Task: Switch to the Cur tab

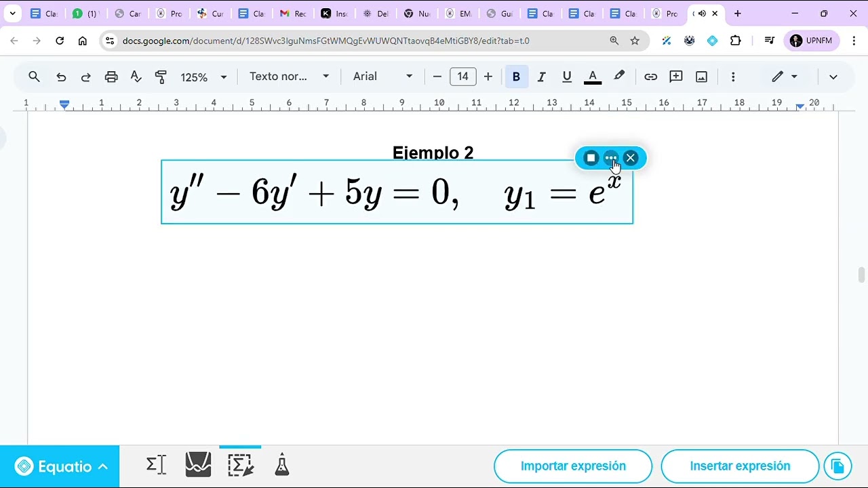Action: [x=210, y=14]
